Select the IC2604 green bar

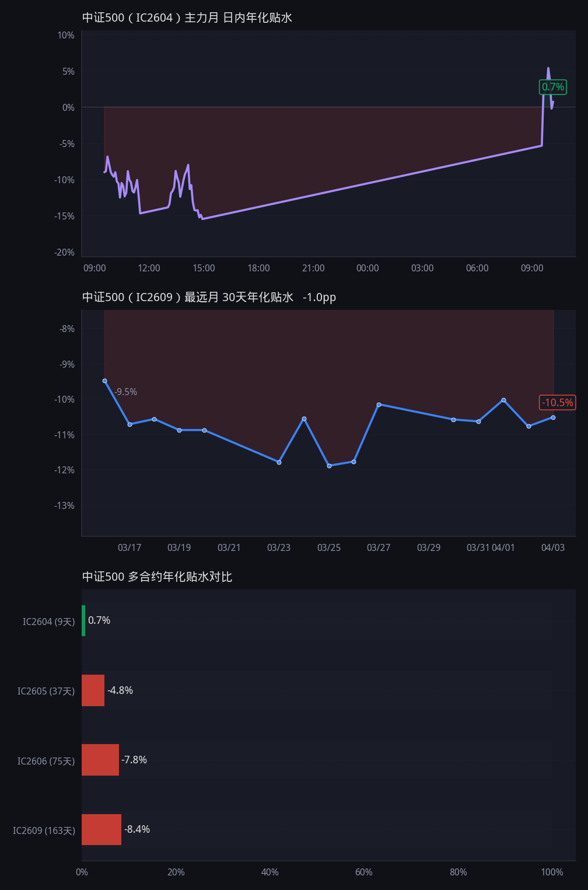(83, 620)
